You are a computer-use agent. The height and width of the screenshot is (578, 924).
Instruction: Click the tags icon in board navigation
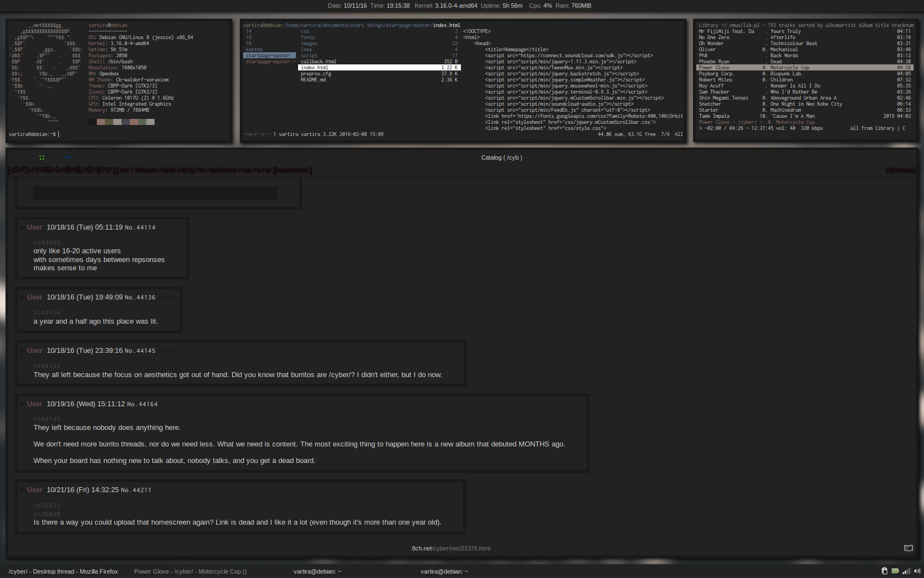coord(25,170)
